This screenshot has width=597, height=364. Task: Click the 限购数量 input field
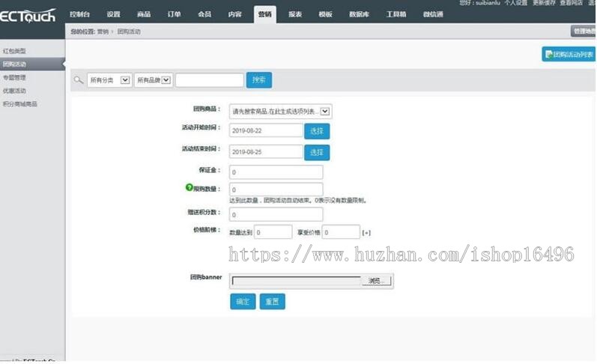(x=276, y=189)
